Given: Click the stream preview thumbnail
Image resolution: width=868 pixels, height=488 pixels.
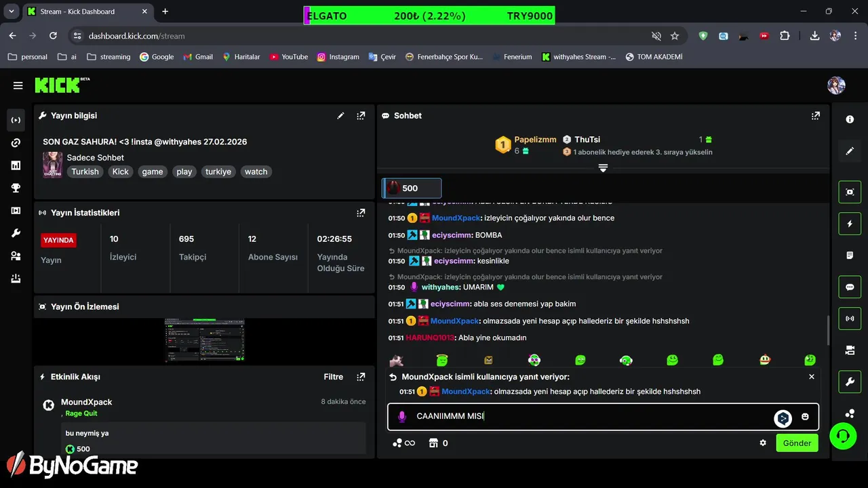Looking at the screenshot, I should [204, 340].
